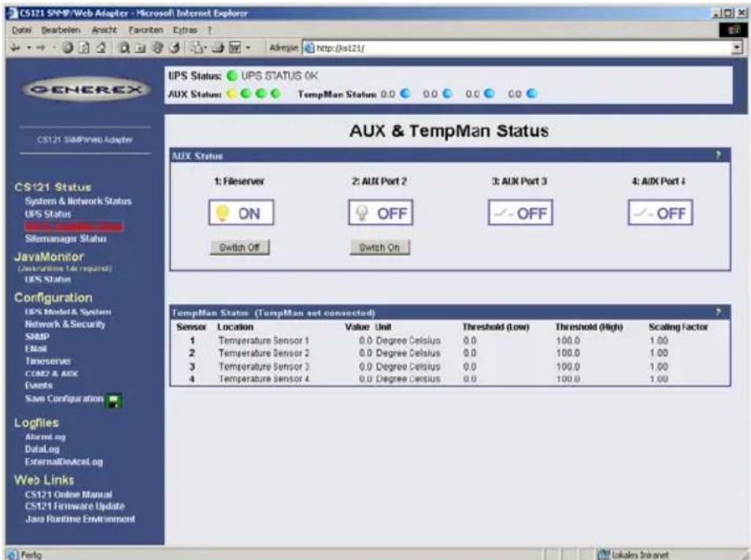
Task: Click the Mail toolbar icon
Action: pyautogui.click(x=197, y=48)
